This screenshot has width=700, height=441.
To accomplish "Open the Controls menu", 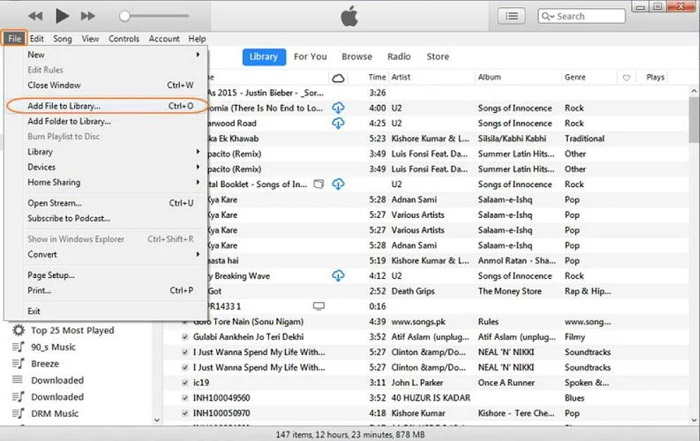I will pyautogui.click(x=124, y=39).
